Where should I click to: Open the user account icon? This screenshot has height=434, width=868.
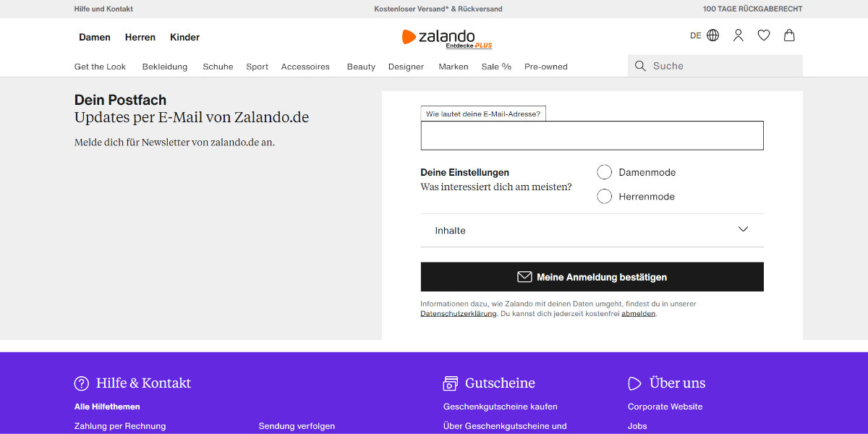tap(738, 35)
